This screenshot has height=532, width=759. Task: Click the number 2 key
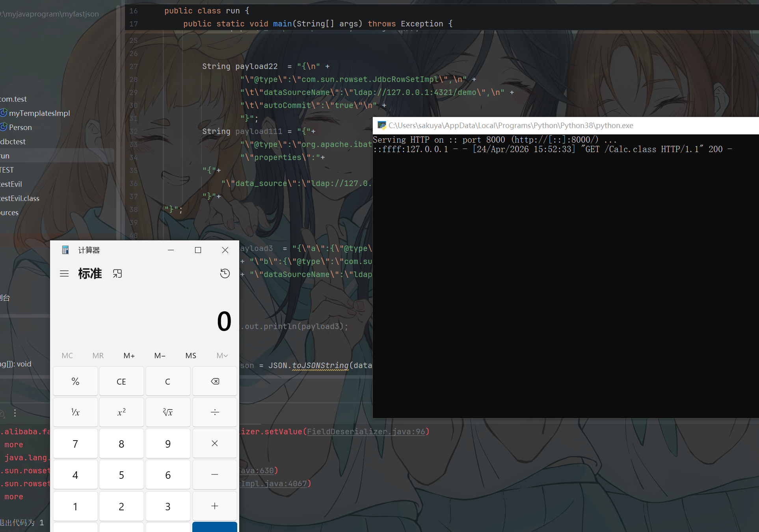(x=121, y=506)
